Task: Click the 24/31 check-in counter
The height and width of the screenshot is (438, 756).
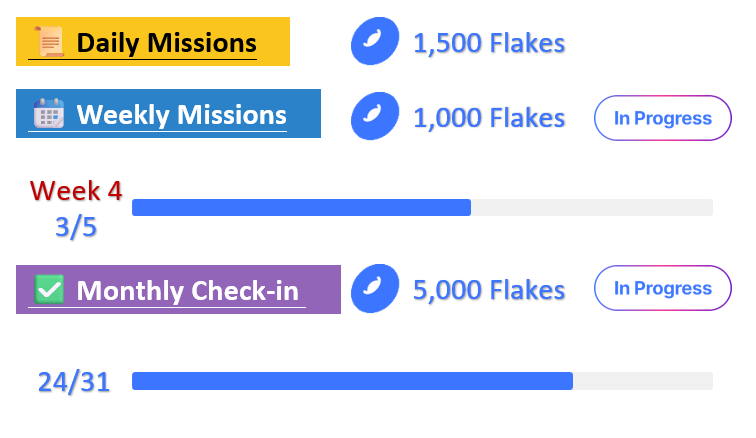Action: click(74, 382)
